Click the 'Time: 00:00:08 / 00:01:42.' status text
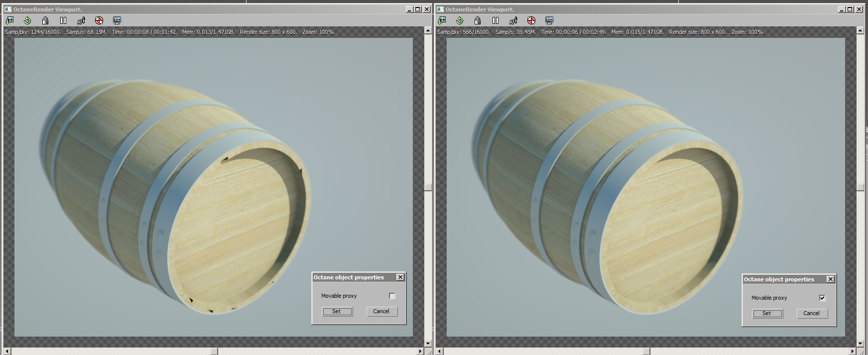868x355 pixels. pyautogui.click(x=144, y=32)
